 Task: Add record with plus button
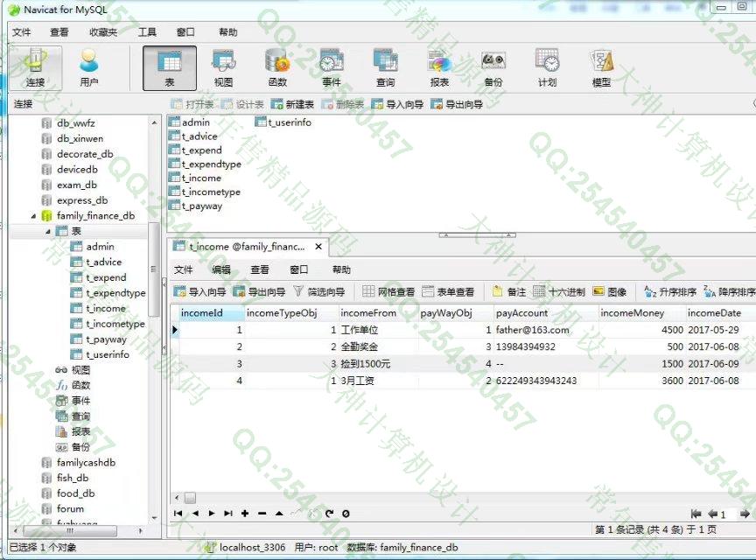245,514
